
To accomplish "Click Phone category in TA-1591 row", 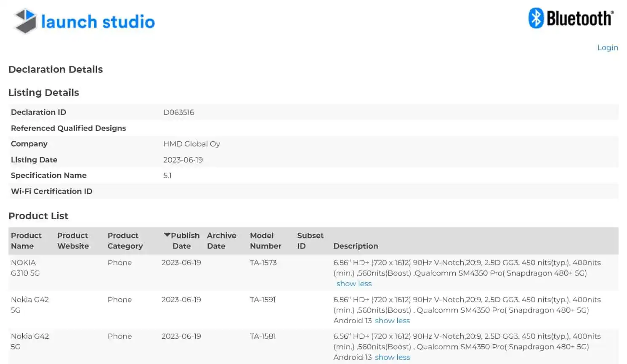I will (x=120, y=300).
